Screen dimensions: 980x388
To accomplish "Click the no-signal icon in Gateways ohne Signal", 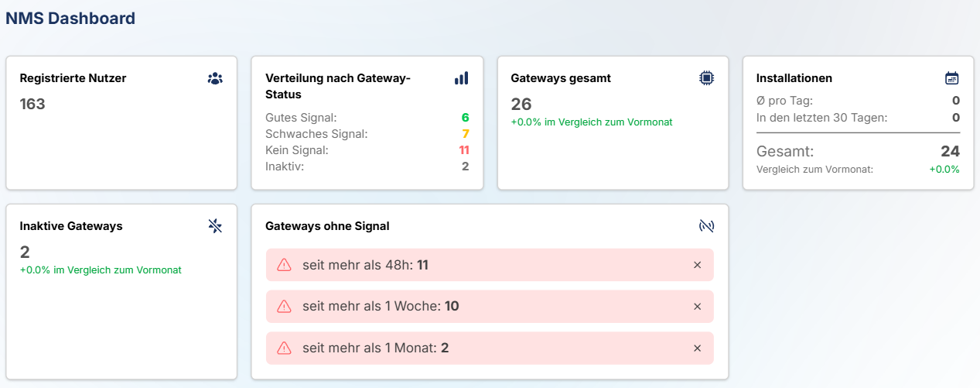I will point(706,226).
